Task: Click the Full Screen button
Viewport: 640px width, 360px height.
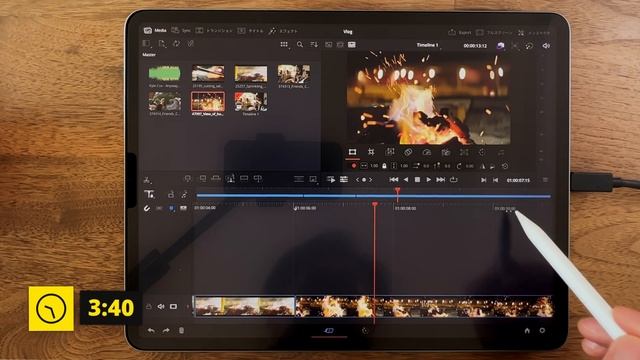Action: click(494, 32)
